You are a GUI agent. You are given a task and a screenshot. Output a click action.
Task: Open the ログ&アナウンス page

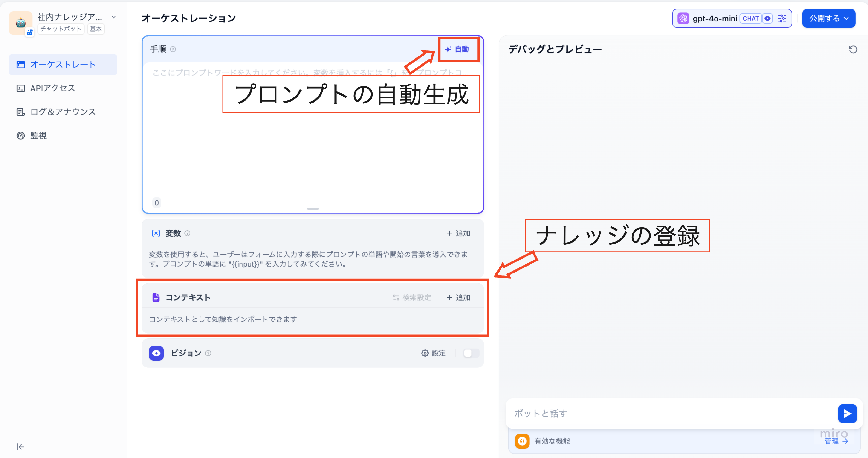[63, 112]
